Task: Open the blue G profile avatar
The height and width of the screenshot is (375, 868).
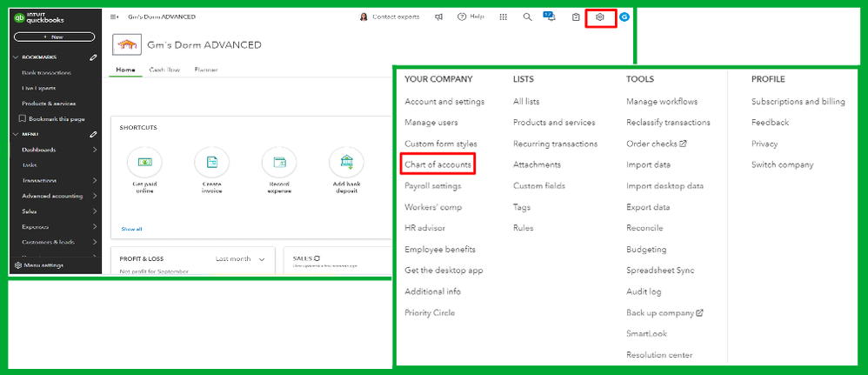Action: tap(624, 17)
